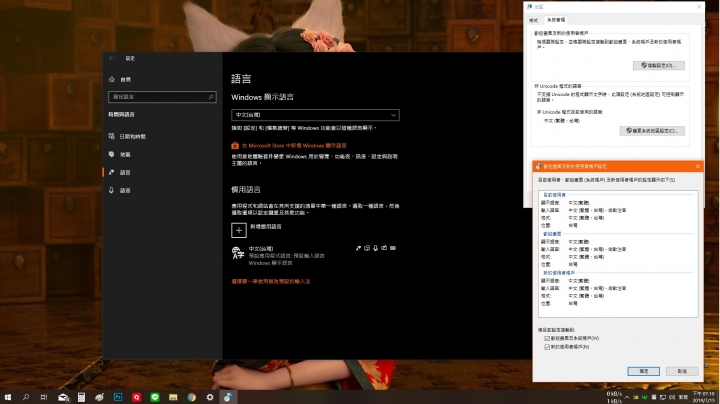Open Task View from the taskbar
Image resolution: width=720 pixels, height=404 pixels.
44,397
